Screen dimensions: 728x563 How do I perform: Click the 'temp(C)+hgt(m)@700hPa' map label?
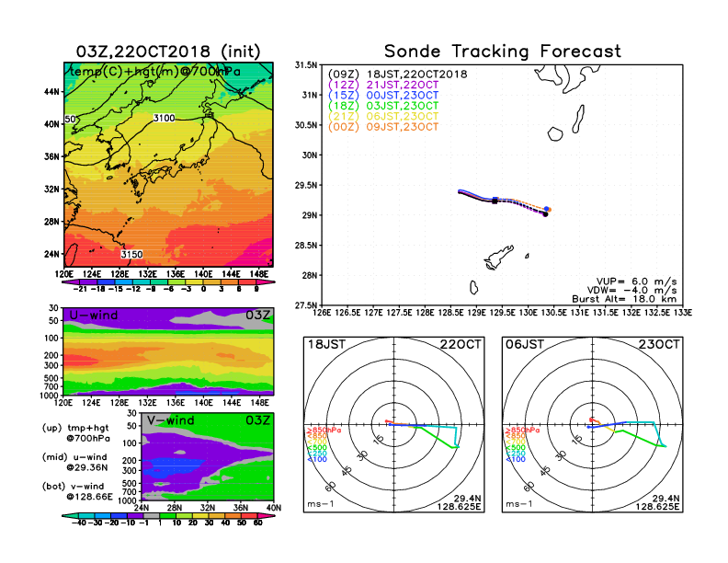pos(155,72)
